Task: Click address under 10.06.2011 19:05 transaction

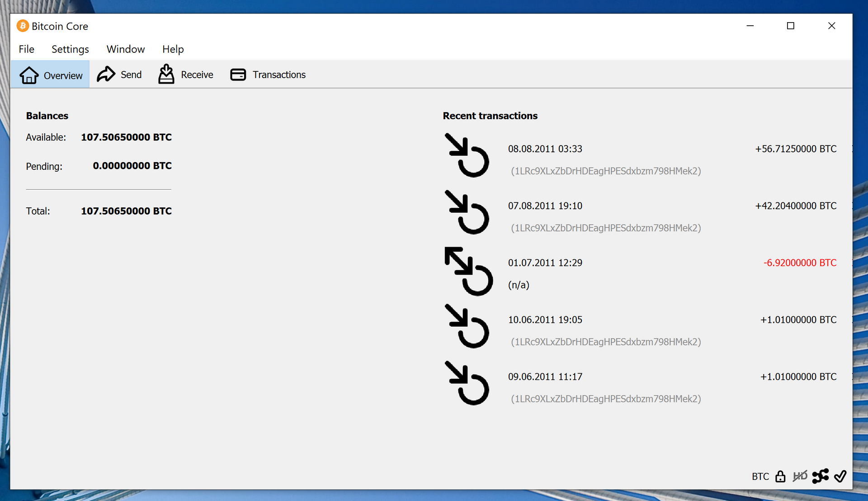Action: [x=606, y=342]
